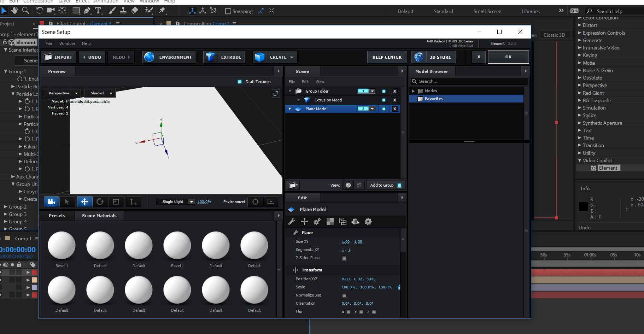The width and height of the screenshot is (644, 334).
Task: Click the Model Browser search field
Action: (469, 81)
